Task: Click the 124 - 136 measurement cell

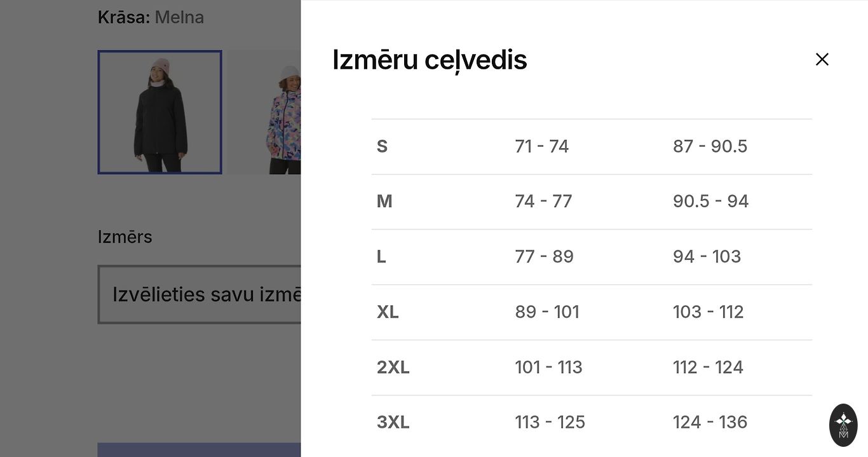Action: [710, 423]
